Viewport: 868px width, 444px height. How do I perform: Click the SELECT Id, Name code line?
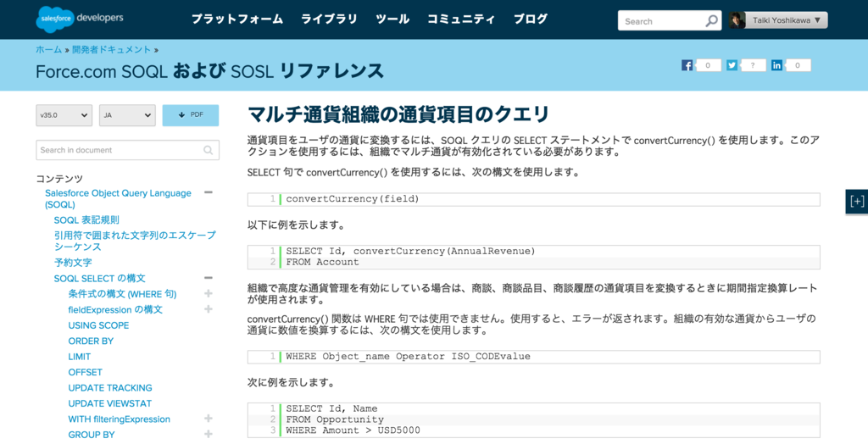(331, 408)
